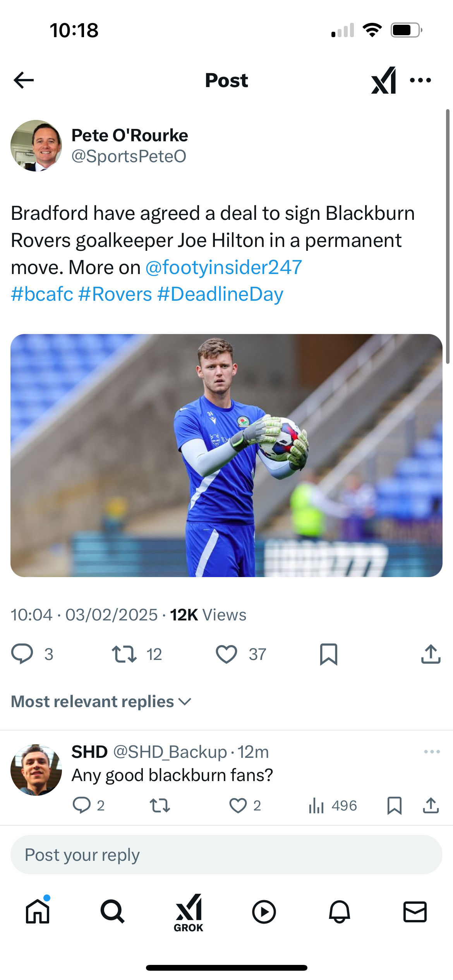Open Grok analysis icon in post header

coord(384,81)
